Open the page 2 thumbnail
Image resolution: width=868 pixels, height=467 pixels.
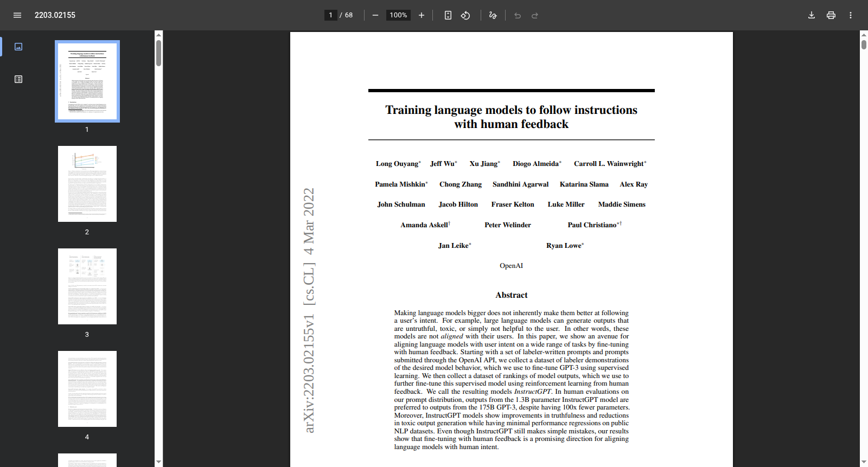tap(87, 184)
